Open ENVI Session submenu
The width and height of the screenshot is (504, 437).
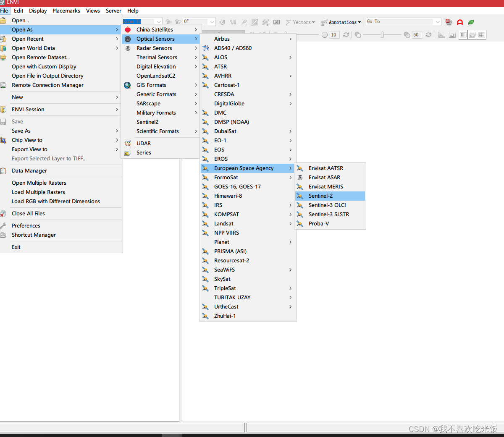[61, 109]
